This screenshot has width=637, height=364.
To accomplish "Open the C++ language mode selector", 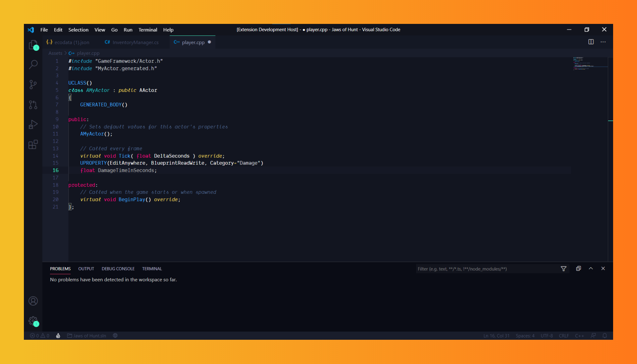I will [579, 336].
